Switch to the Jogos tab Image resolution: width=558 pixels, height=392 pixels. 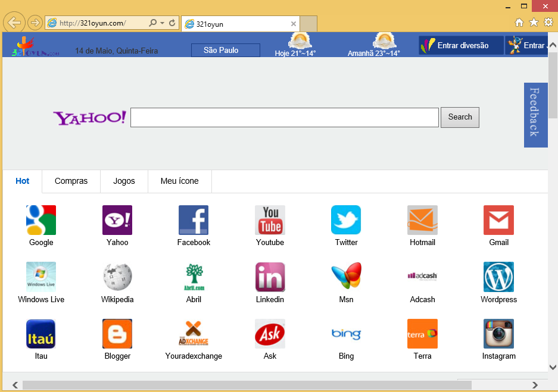124,181
